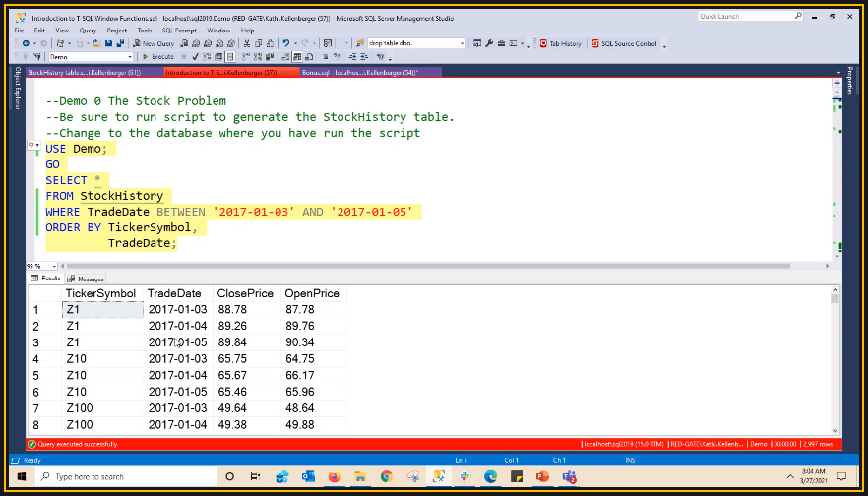The height and width of the screenshot is (496, 868).
Task: Click the Open File folder icon
Action: click(x=97, y=43)
